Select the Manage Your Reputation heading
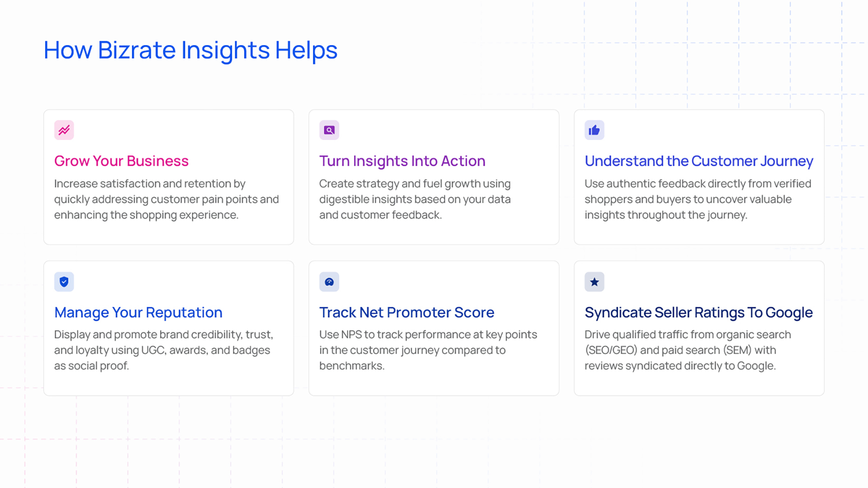 [x=138, y=312]
